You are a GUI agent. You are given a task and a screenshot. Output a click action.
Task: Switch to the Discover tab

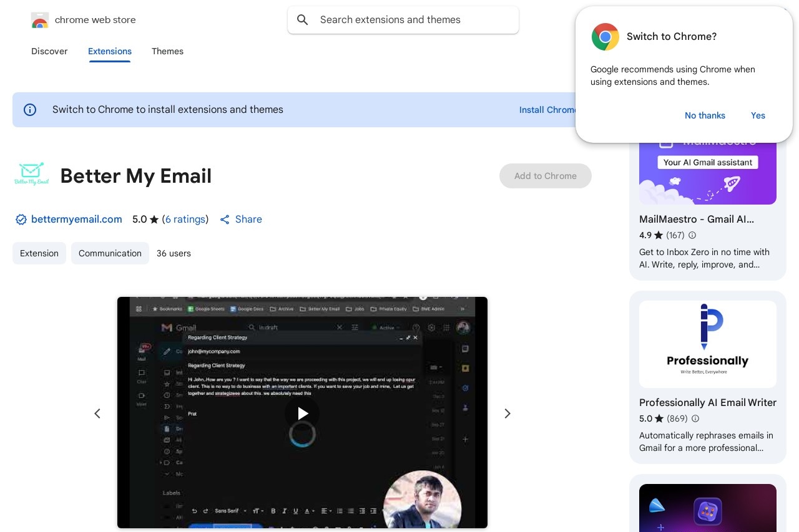[x=49, y=51]
